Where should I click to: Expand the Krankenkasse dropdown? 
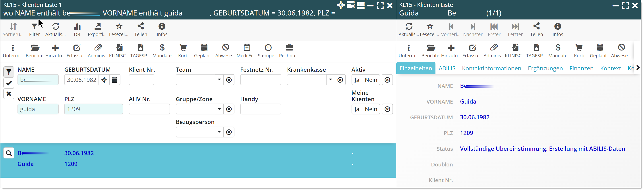[x=330, y=80]
